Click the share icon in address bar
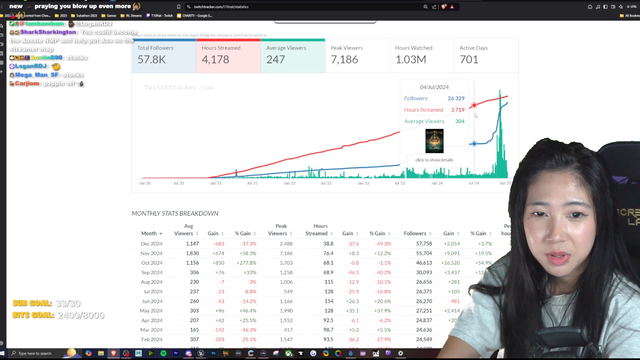Image resolution: width=640 pixels, height=360 pixels. [434, 7]
